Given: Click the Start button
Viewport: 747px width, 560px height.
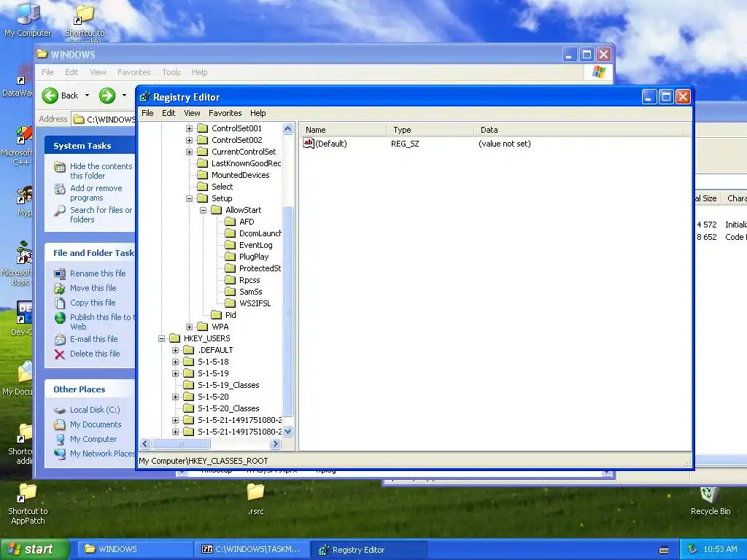Looking at the screenshot, I should 34,549.
